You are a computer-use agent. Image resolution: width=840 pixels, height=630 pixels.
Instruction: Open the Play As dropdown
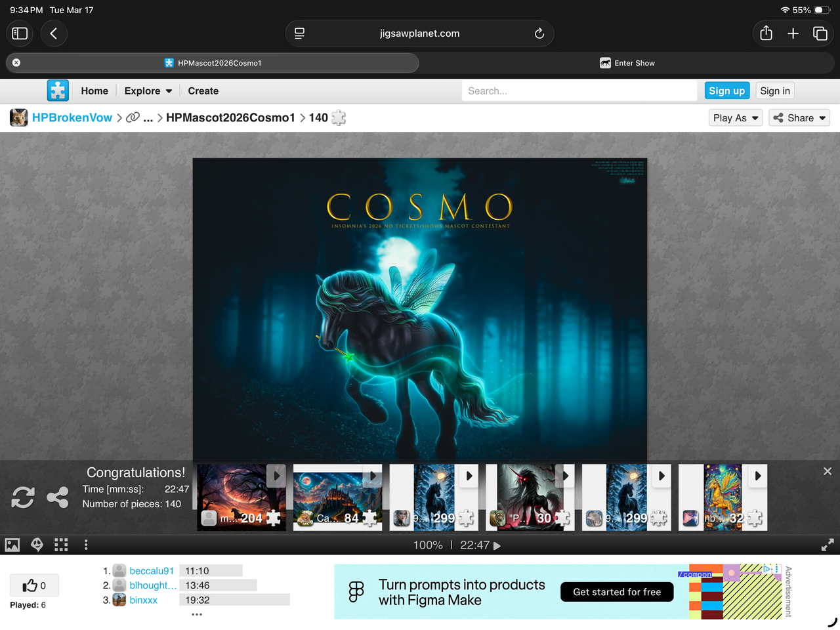pos(736,117)
